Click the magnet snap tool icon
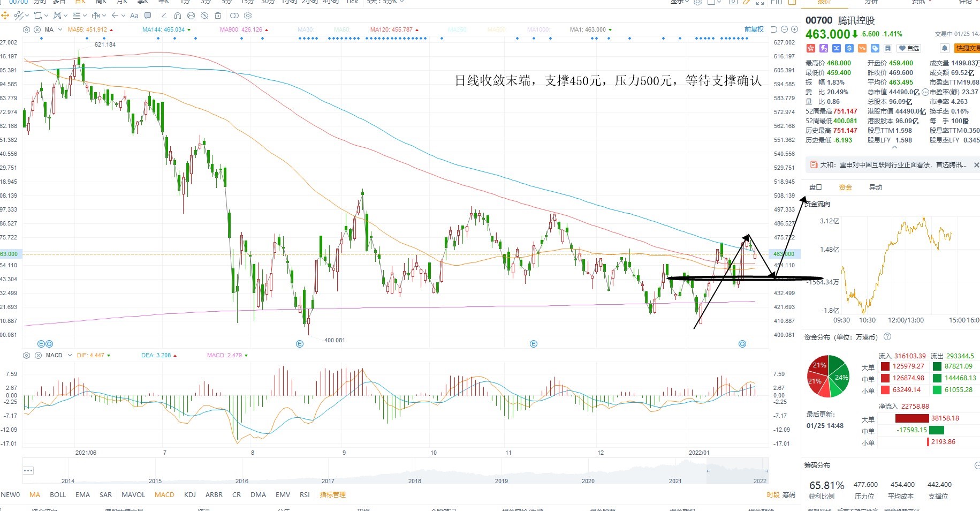 coord(178,16)
